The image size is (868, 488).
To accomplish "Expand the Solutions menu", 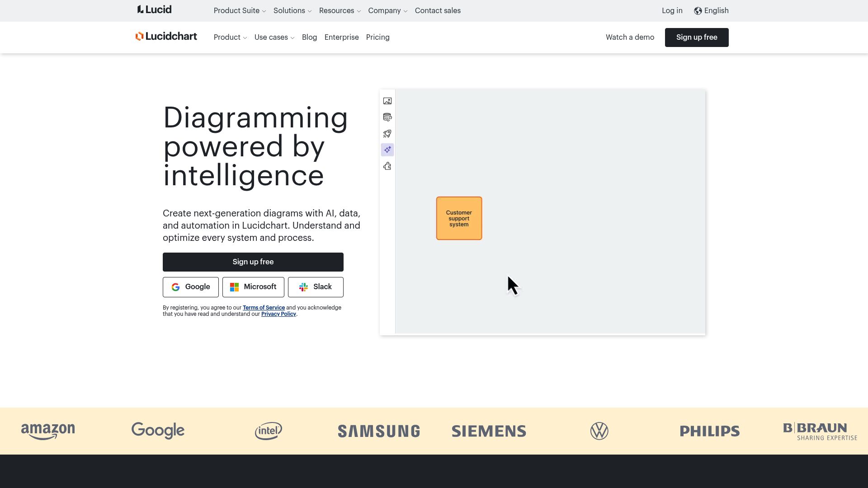I will point(292,10).
